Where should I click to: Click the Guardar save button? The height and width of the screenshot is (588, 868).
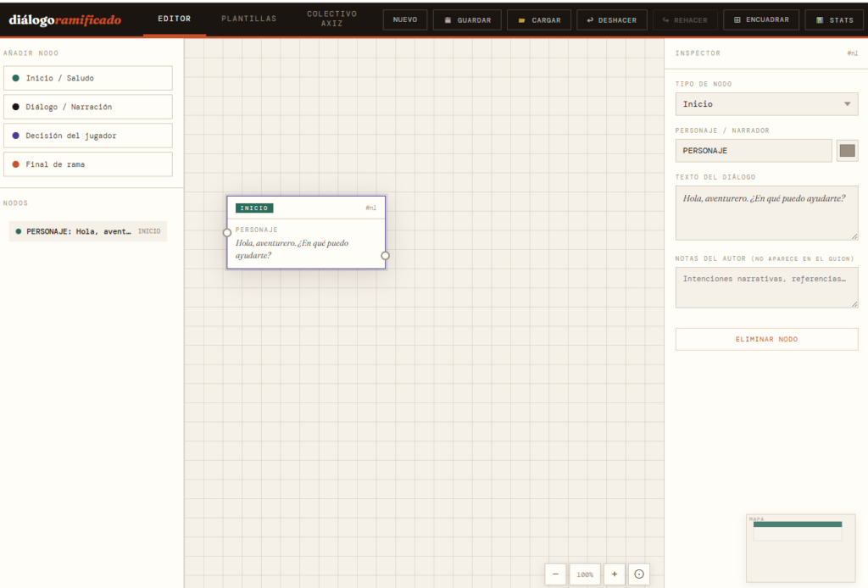click(467, 19)
